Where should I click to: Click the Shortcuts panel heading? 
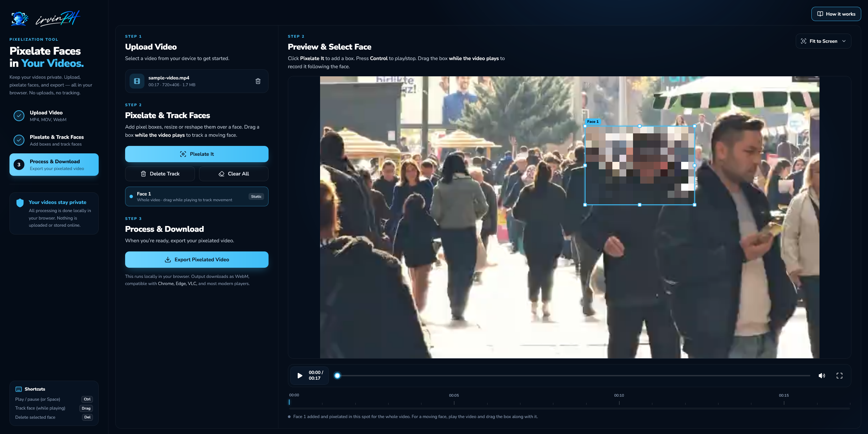point(35,389)
